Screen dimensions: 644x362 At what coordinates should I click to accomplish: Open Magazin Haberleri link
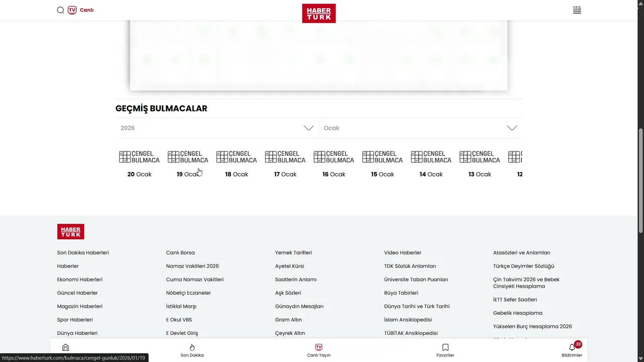pos(80,306)
